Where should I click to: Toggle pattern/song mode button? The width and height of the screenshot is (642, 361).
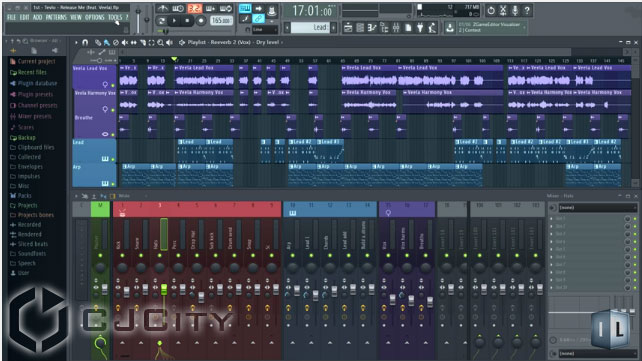click(x=161, y=20)
